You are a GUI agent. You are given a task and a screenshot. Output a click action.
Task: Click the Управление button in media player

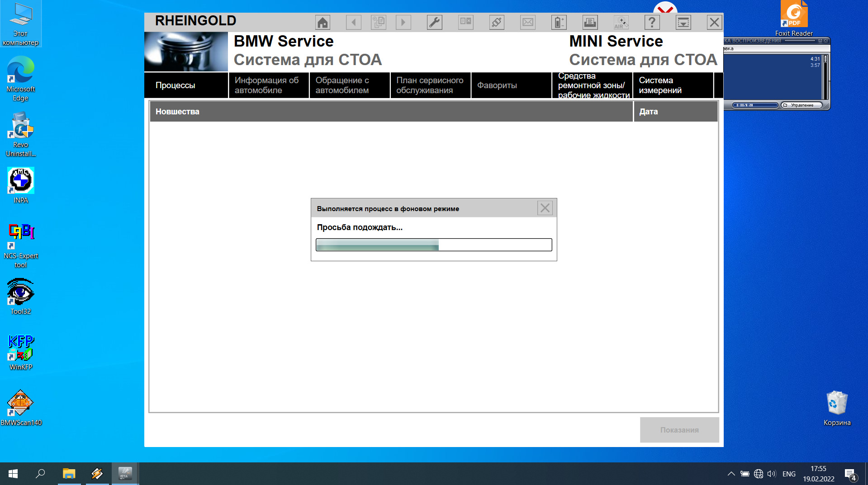click(x=802, y=105)
